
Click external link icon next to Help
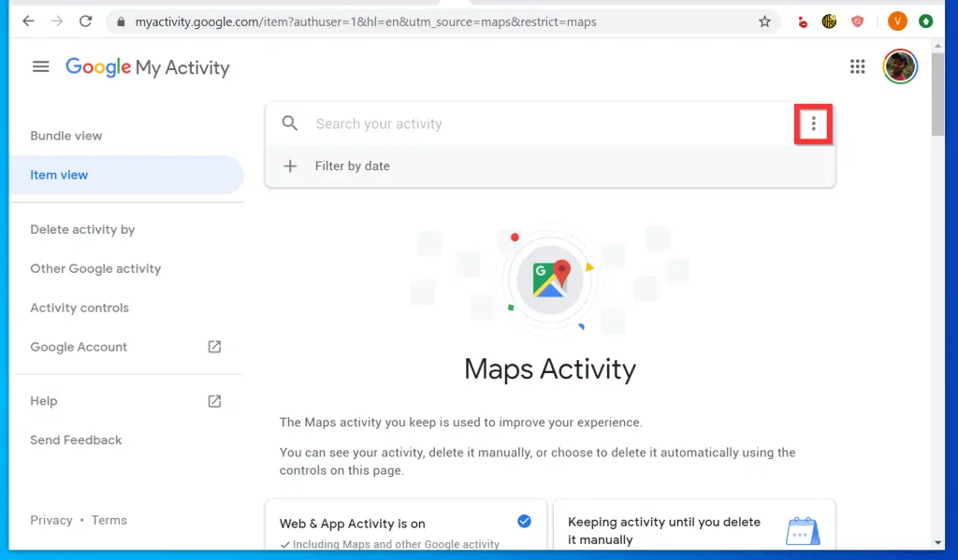214,401
